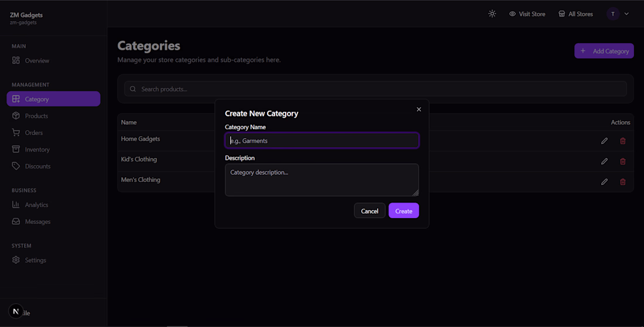Delete the Kid's Clothing category
The image size is (644, 327).
(x=622, y=161)
